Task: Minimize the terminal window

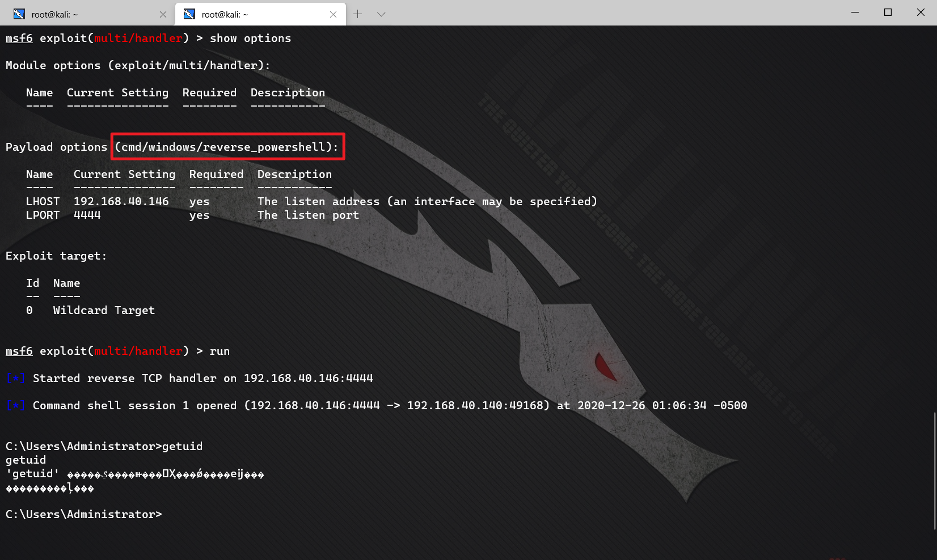Action: pos(855,12)
